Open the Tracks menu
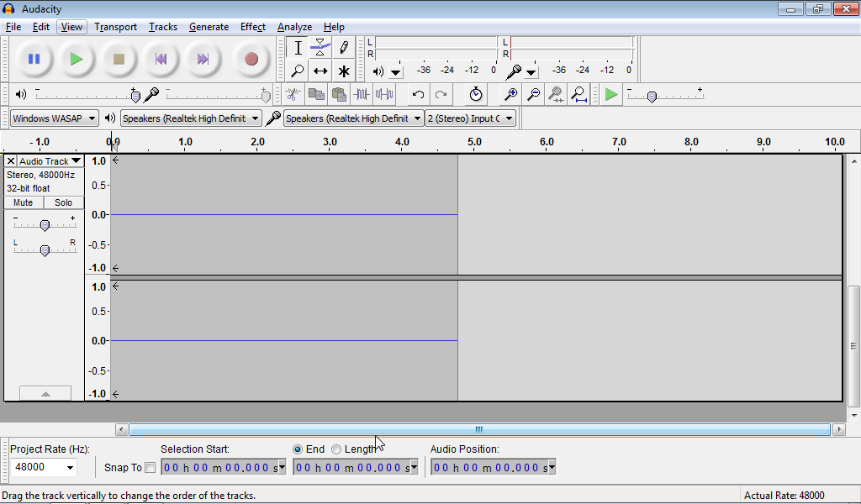 point(163,27)
